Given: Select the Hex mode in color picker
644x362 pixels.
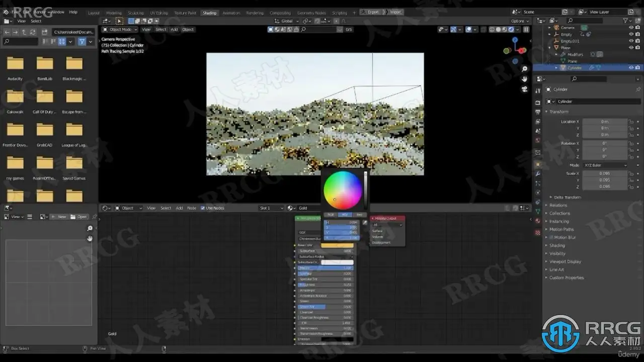Looking at the screenshot, I should [359, 215].
